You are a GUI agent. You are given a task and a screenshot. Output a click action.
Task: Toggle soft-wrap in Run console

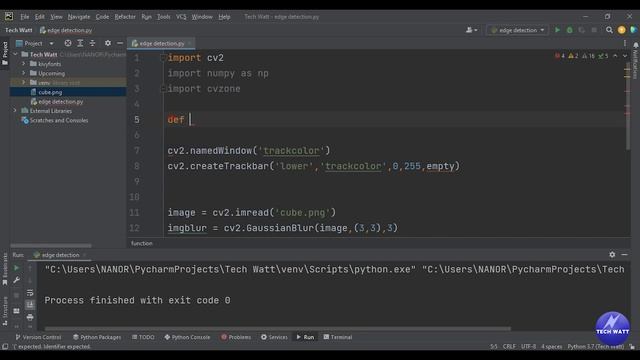coord(30,293)
